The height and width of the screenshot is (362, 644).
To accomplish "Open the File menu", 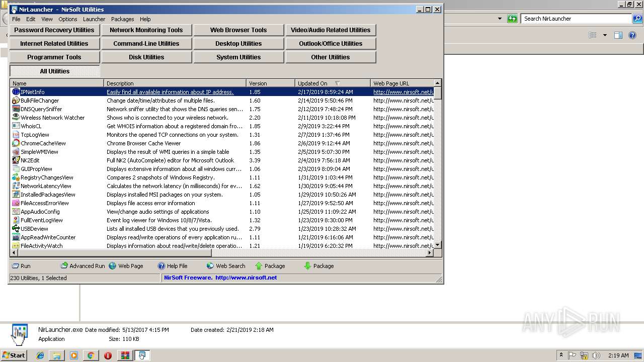I will coord(16,19).
